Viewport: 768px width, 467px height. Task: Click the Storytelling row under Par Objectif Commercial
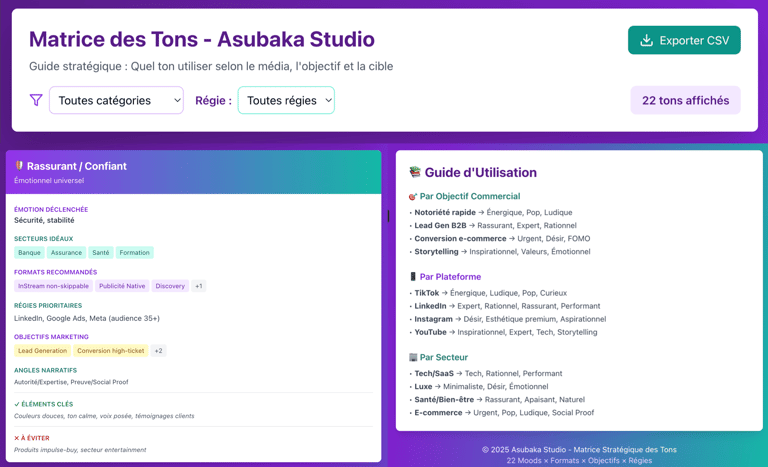pos(500,252)
